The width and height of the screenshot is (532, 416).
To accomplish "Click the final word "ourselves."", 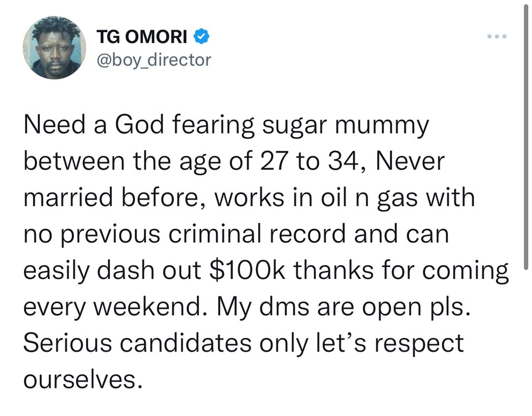I will [83, 380].
